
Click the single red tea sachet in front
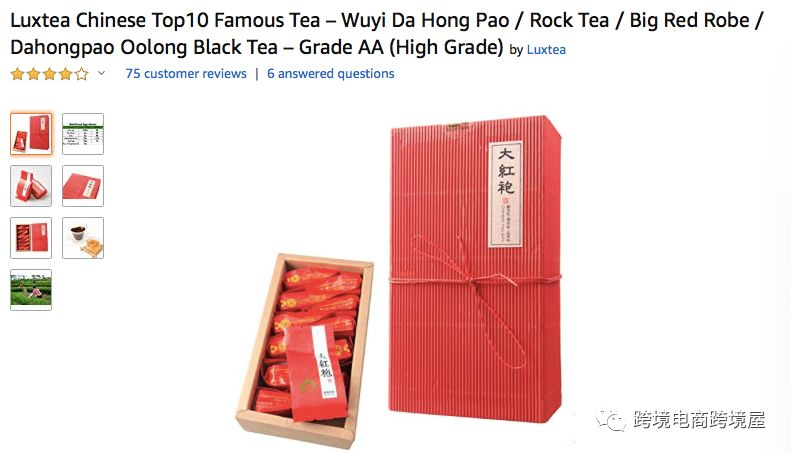click(317, 373)
